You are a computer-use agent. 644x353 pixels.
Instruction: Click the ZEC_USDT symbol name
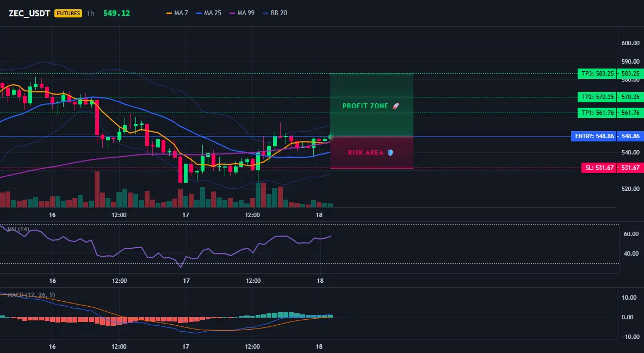click(x=29, y=13)
